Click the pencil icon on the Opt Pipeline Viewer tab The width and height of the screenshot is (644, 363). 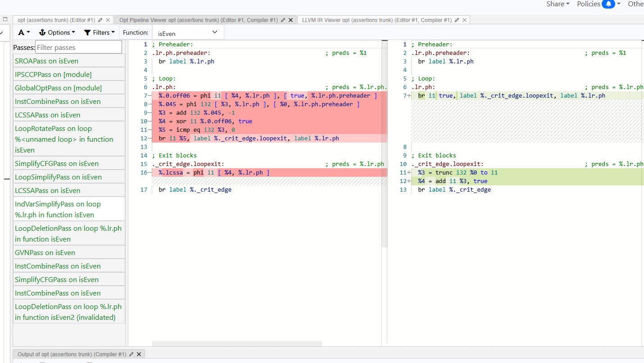(283, 20)
